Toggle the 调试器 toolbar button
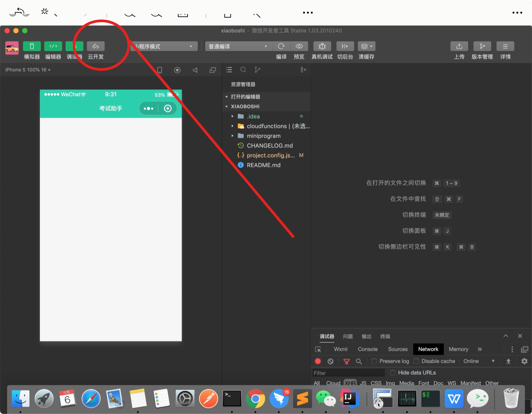Screen dimensions: 532x414 tap(74, 46)
